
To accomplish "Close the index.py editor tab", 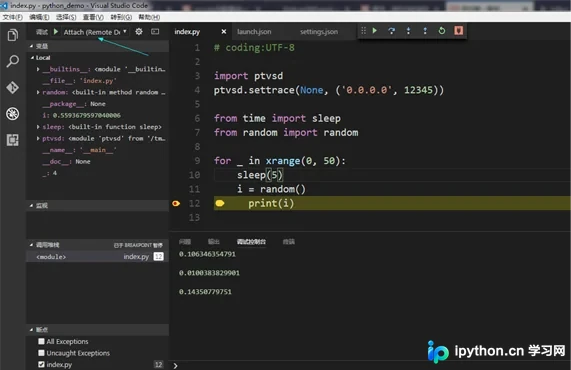I will pyautogui.click(x=224, y=32).
